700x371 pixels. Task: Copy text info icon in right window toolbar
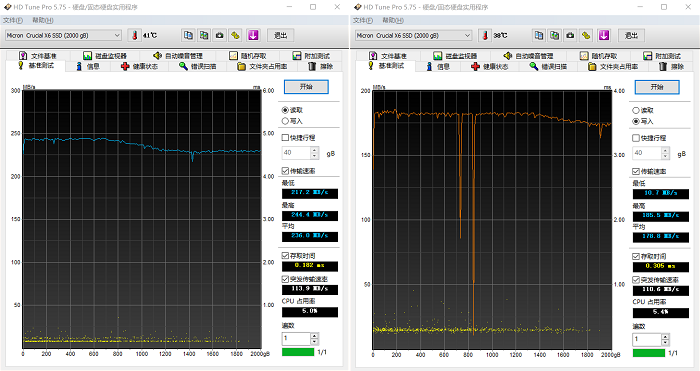[539, 35]
